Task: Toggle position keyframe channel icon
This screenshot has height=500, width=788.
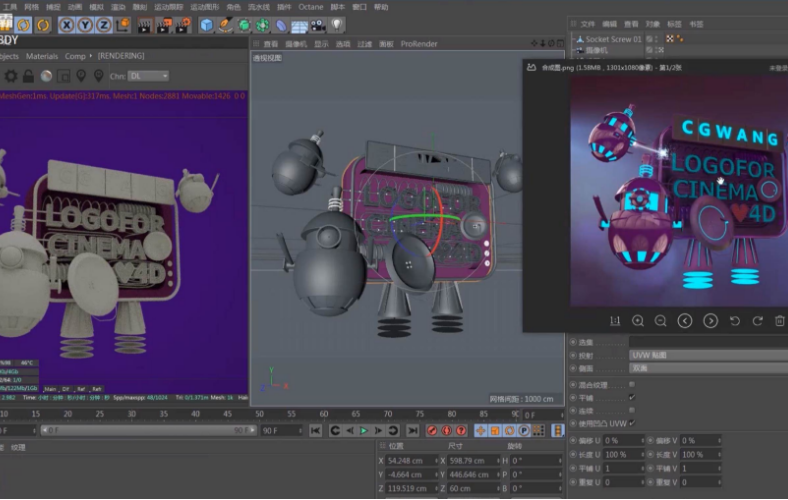Action: [480, 431]
